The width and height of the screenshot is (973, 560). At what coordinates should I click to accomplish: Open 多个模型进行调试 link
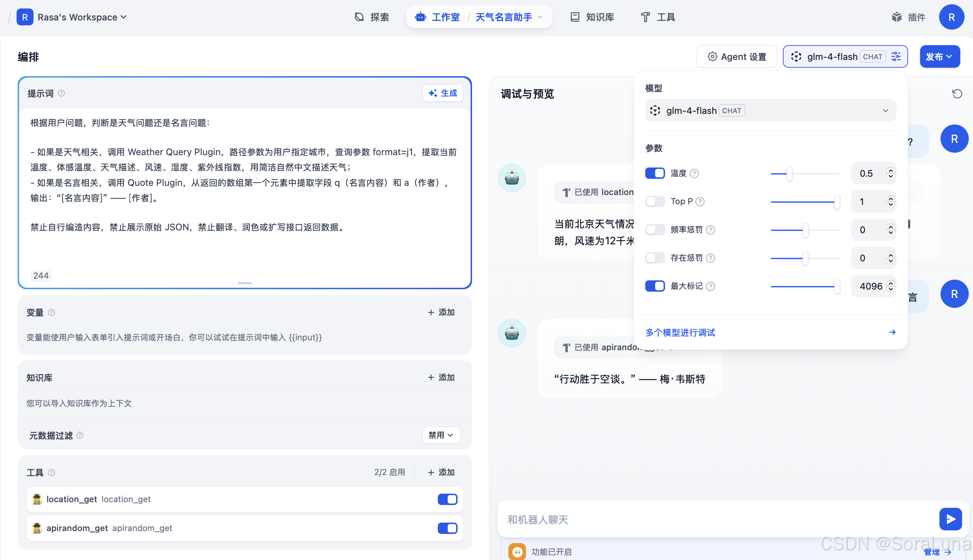tap(680, 332)
